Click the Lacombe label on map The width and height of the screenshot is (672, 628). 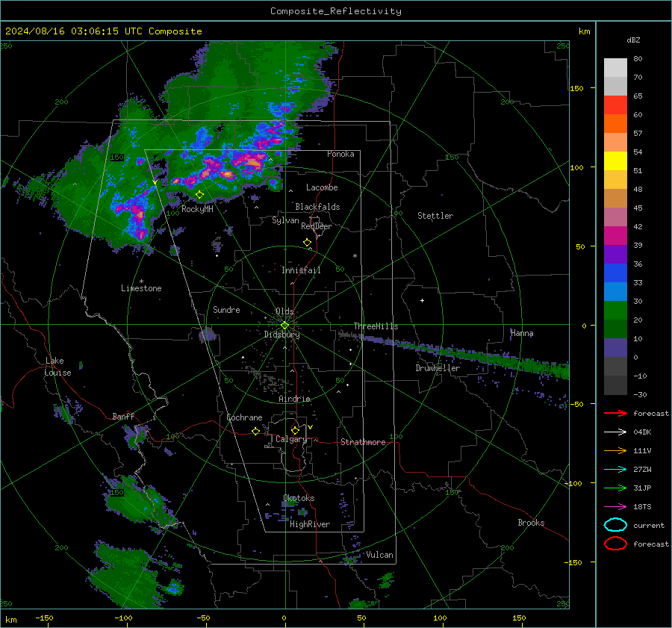click(322, 187)
